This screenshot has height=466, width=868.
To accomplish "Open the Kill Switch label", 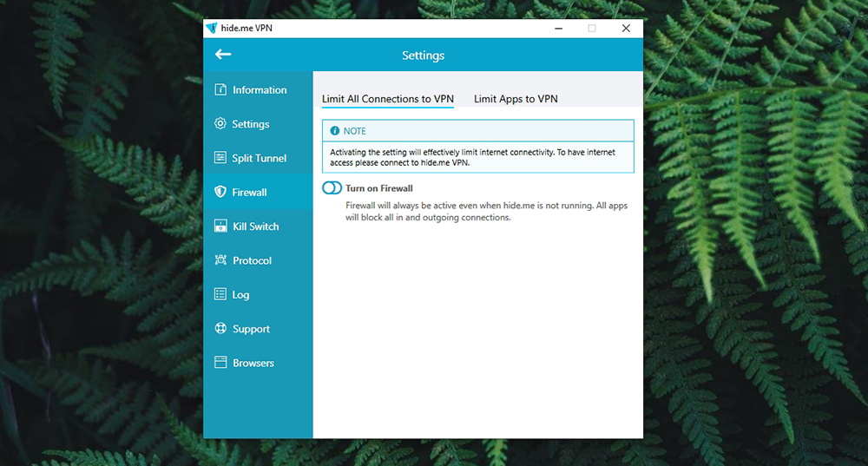I will [256, 226].
